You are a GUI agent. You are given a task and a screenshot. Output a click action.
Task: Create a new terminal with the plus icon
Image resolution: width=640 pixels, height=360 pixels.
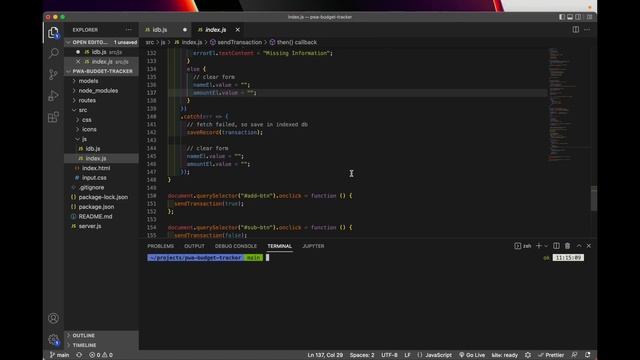(x=539, y=246)
